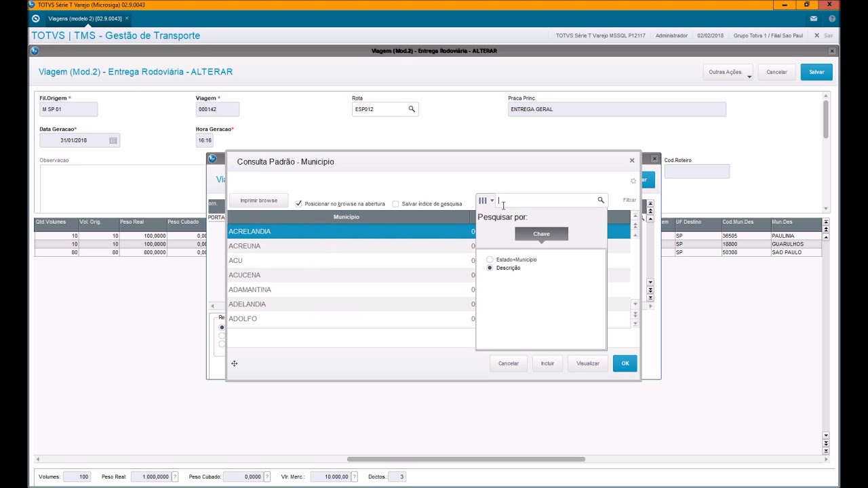The height and width of the screenshot is (488, 868).
Task: Jump to top in the back dialog's grid
Action: coord(650,203)
